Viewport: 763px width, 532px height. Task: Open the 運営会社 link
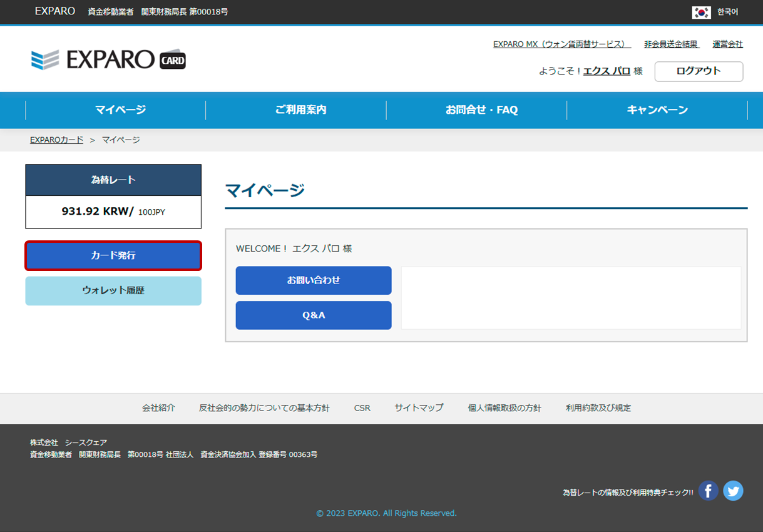tap(727, 44)
